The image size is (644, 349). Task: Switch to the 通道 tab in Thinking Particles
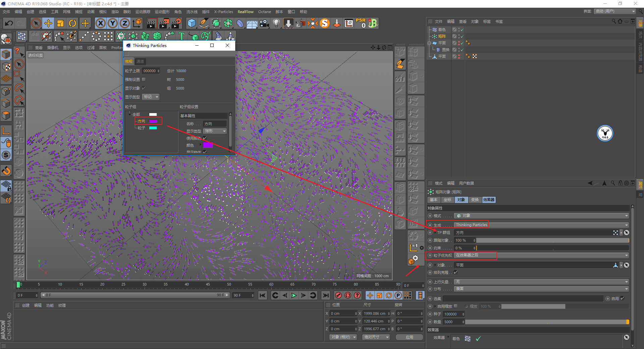140,61
